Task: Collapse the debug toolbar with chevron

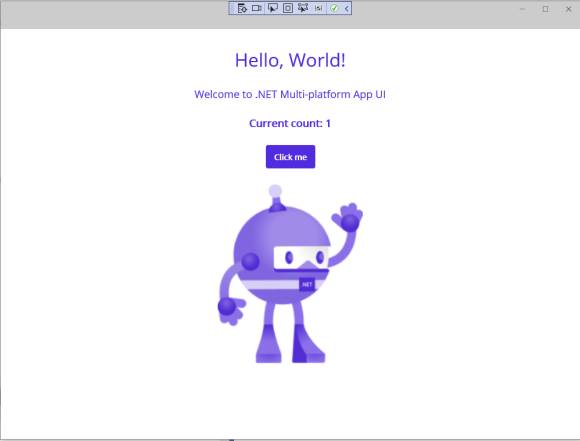Action: tap(347, 8)
